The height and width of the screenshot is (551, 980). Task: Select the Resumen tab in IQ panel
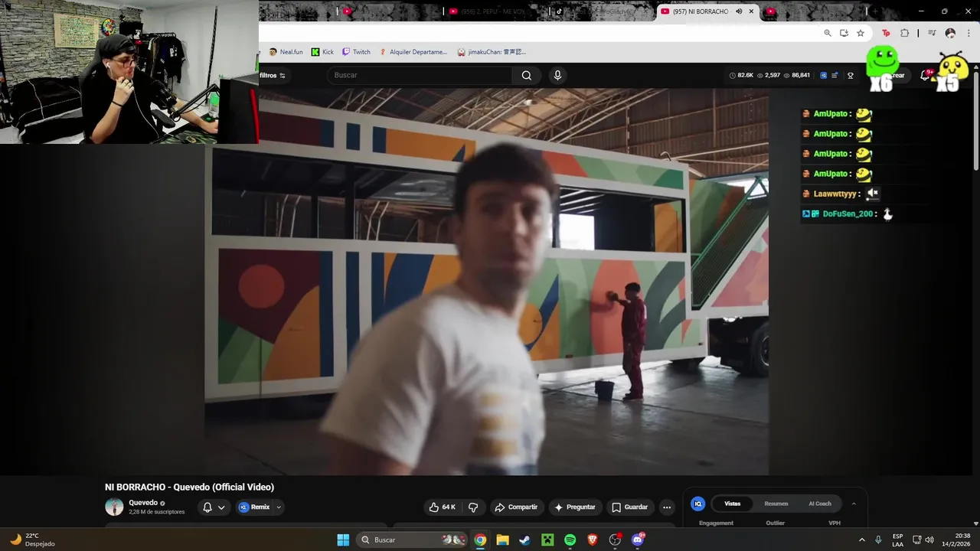[x=776, y=504]
